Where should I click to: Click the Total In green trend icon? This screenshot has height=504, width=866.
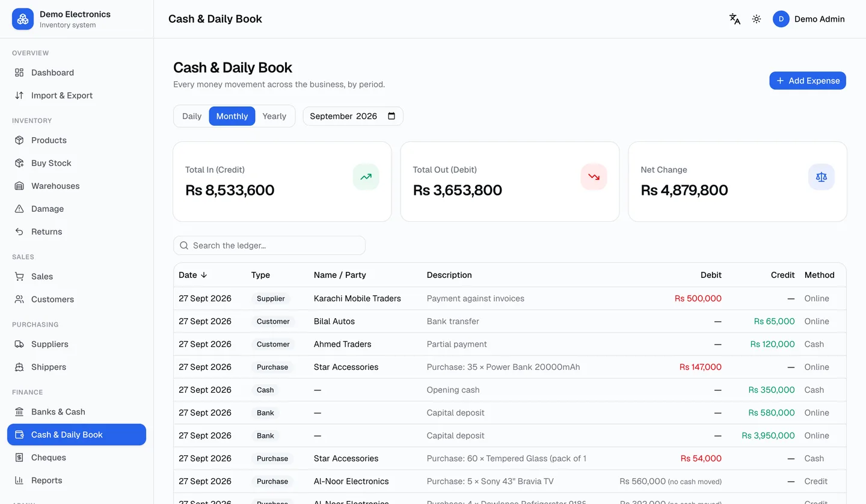366,177
